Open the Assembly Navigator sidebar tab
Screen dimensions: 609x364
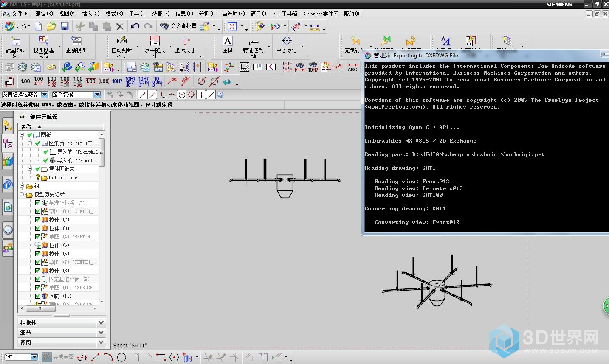coord(8,125)
